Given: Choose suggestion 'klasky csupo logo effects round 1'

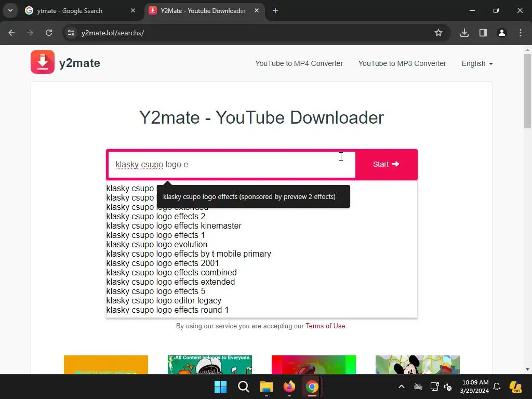Looking at the screenshot, I should pos(167,310).
